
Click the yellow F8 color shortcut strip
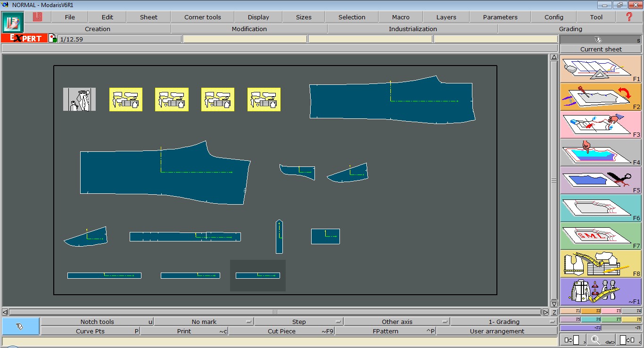click(x=632, y=319)
